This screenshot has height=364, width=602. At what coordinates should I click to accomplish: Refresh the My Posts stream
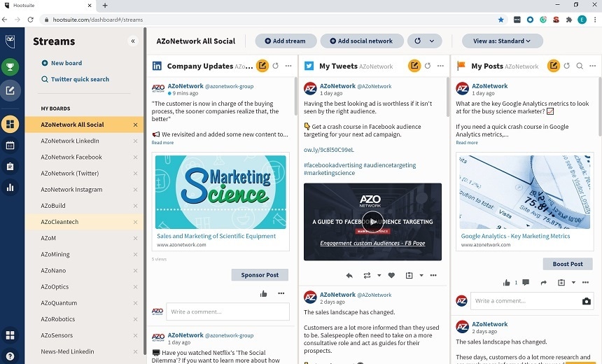[x=567, y=66]
